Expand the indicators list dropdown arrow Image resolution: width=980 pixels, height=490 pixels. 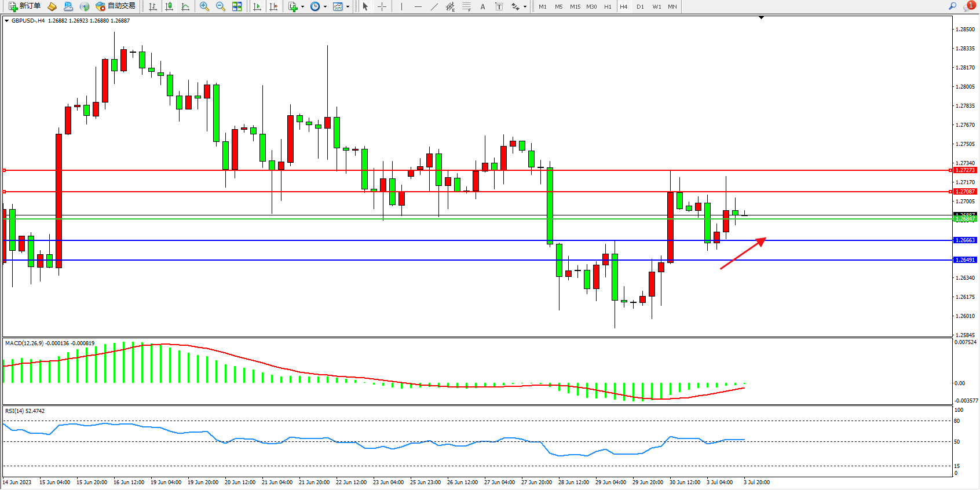(x=302, y=7)
